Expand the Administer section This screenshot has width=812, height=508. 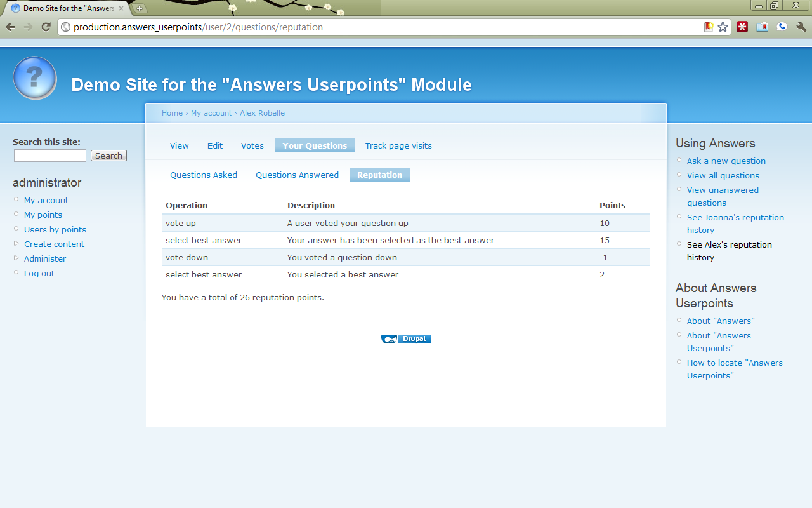click(44, 258)
